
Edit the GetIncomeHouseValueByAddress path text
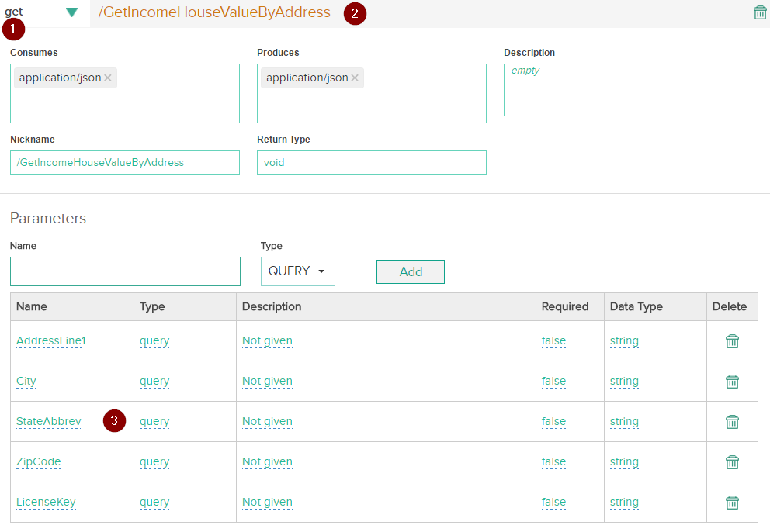pyautogui.click(x=212, y=12)
